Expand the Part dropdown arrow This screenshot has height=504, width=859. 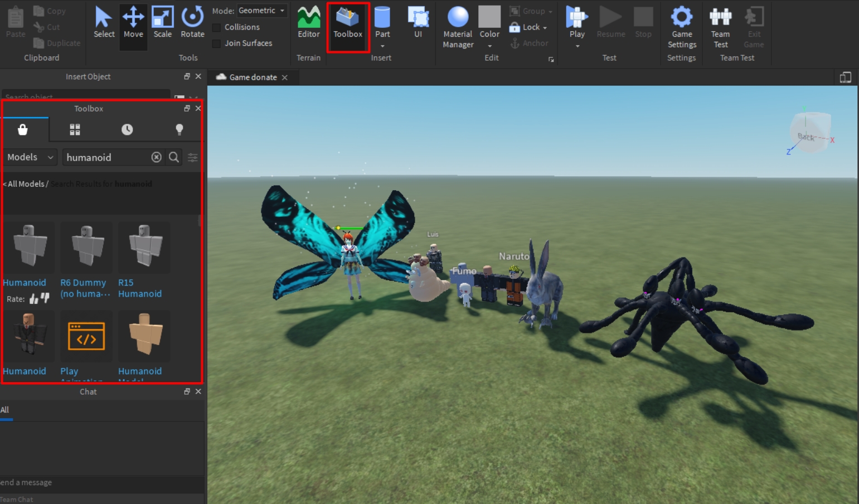[x=382, y=46]
